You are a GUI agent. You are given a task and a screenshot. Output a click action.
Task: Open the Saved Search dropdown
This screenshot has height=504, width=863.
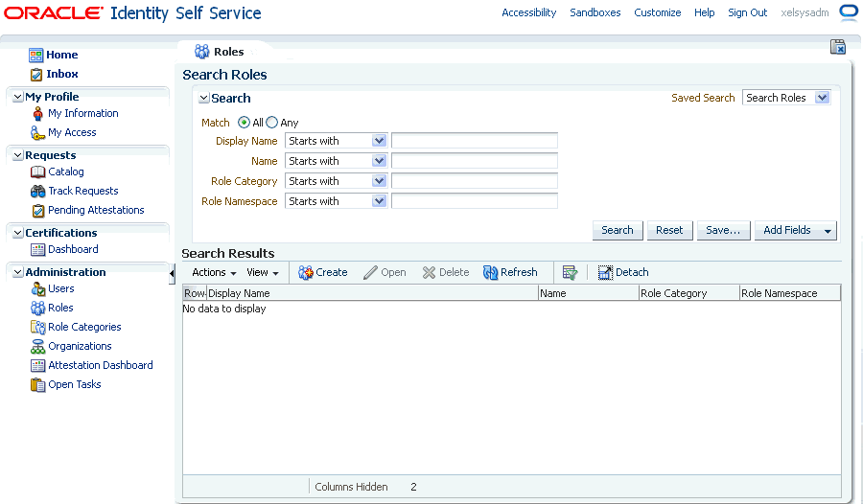pyautogui.click(x=823, y=98)
